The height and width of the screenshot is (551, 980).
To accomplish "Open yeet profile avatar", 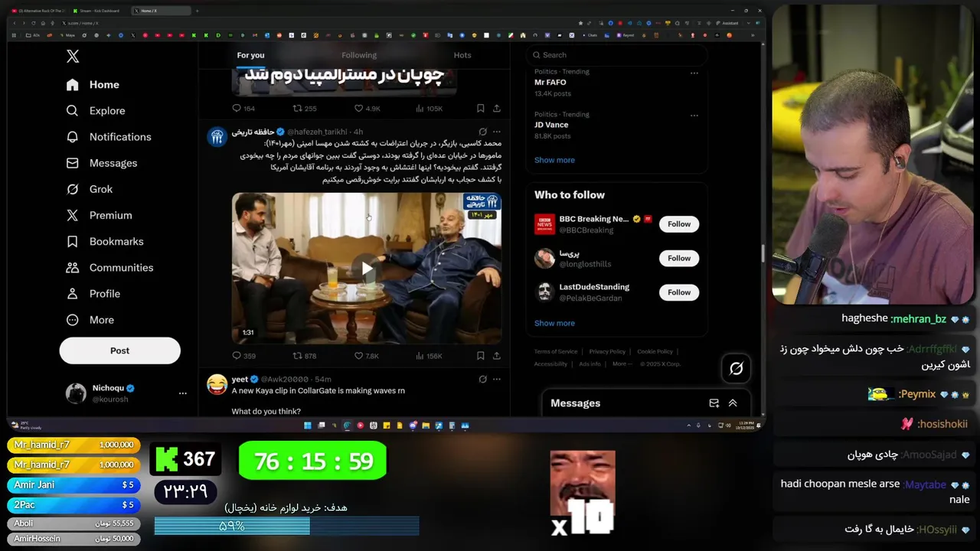I will pos(217,384).
